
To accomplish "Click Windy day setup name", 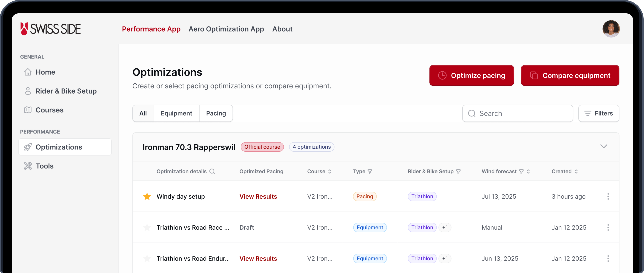I will click(181, 196).
